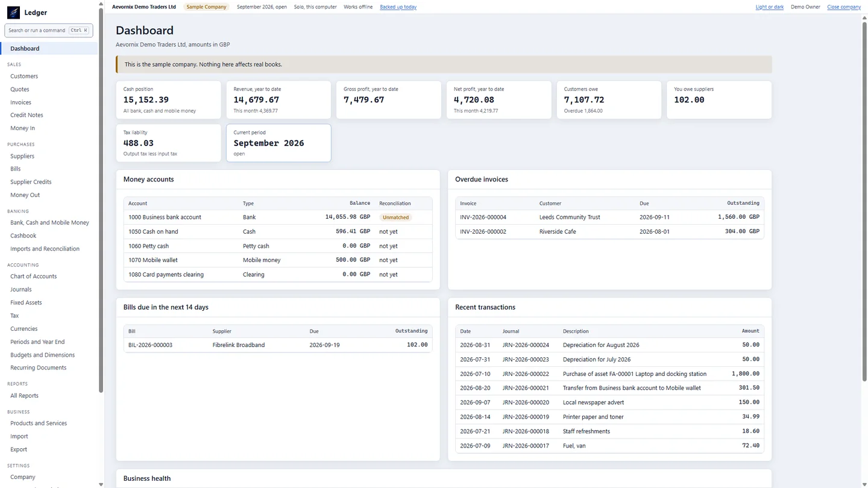Open the Cashbook page

[x=24, y=236]
